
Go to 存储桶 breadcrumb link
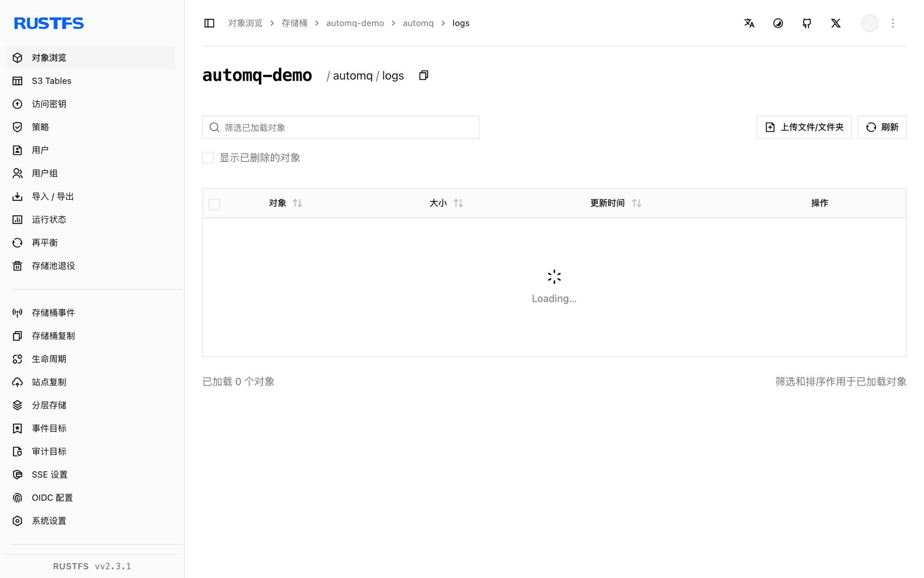295,23
